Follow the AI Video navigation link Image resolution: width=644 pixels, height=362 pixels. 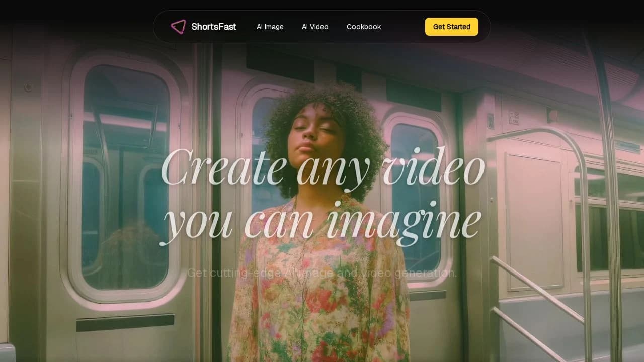coord(314,27)
